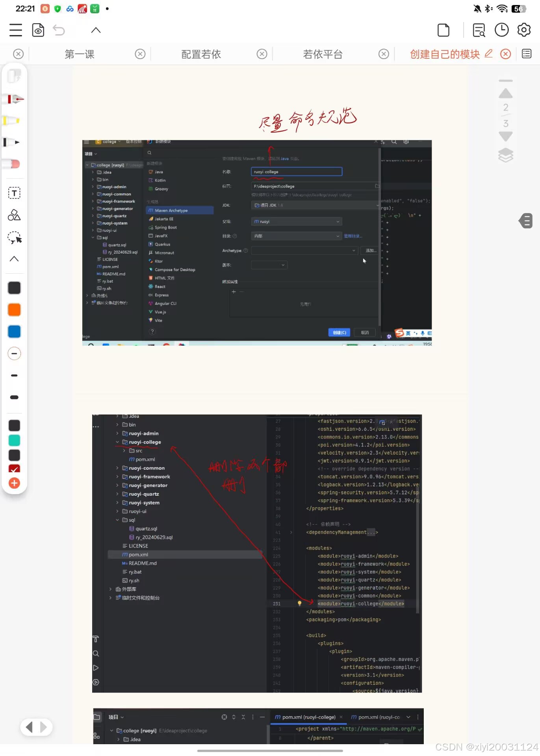
Task: Select the shapes tool
Action: tap(14, 215)
